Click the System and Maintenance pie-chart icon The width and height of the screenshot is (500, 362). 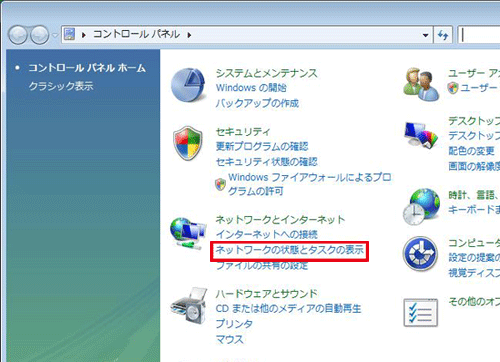tap(188, 85)
